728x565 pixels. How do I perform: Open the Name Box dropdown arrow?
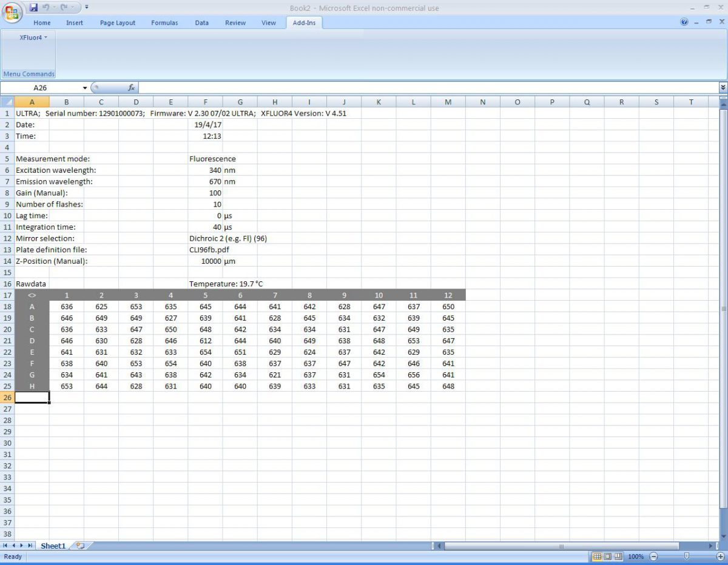coord(85,88)
